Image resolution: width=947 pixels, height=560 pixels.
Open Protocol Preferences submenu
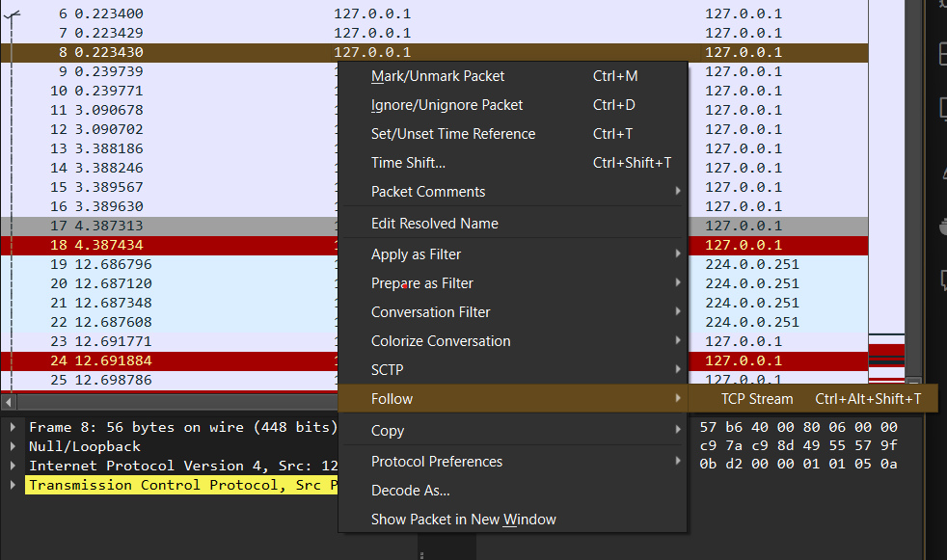click(436, 462)
